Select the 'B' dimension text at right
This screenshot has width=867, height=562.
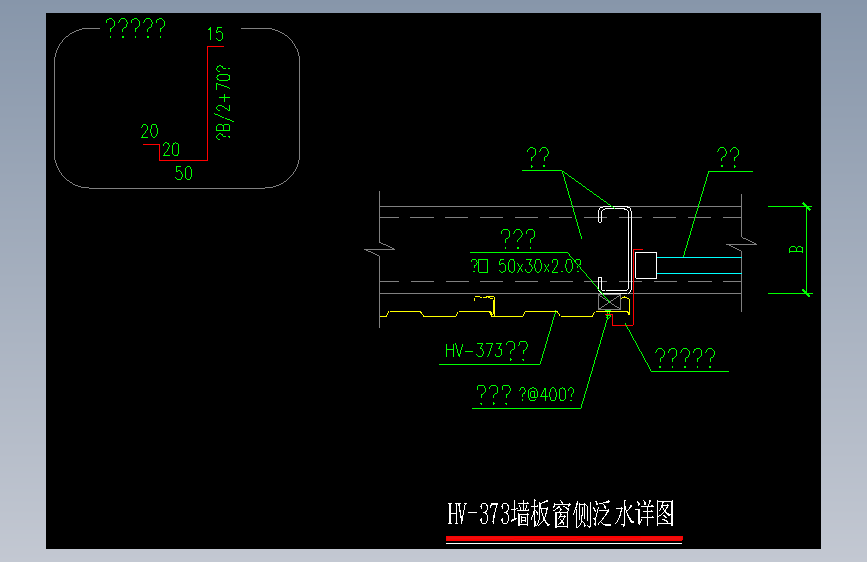(x=796, y=249)
